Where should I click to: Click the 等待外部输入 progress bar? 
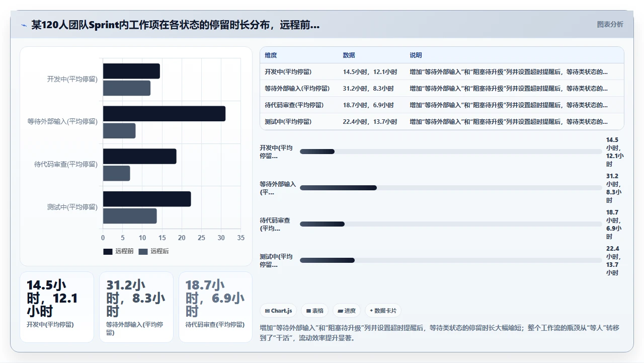[451, 188]
